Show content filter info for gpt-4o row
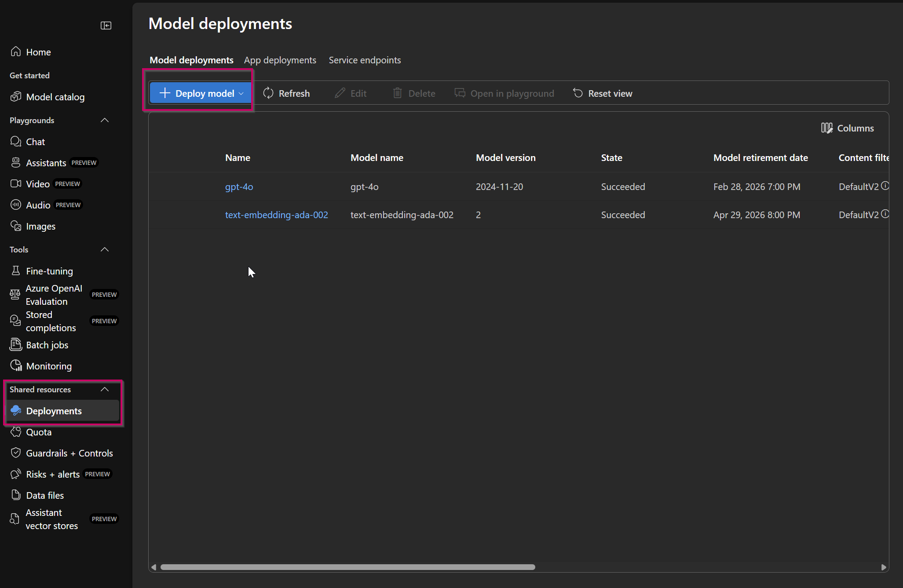 coord(885,186)
